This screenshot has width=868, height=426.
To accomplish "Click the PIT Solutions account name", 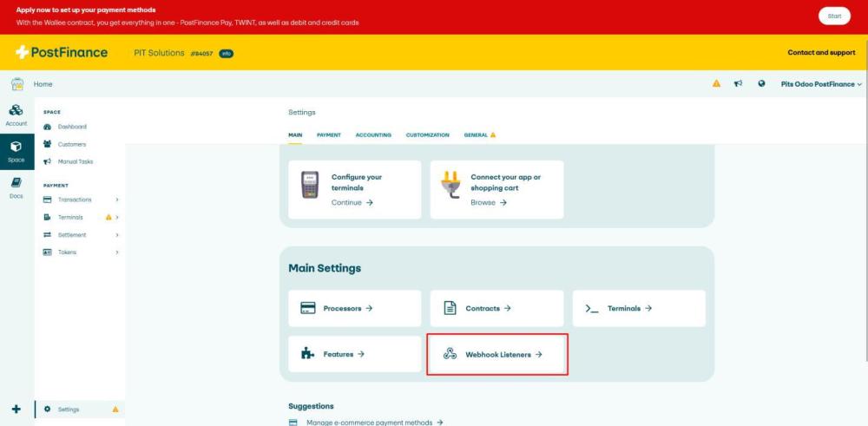I will pos(159,53).
